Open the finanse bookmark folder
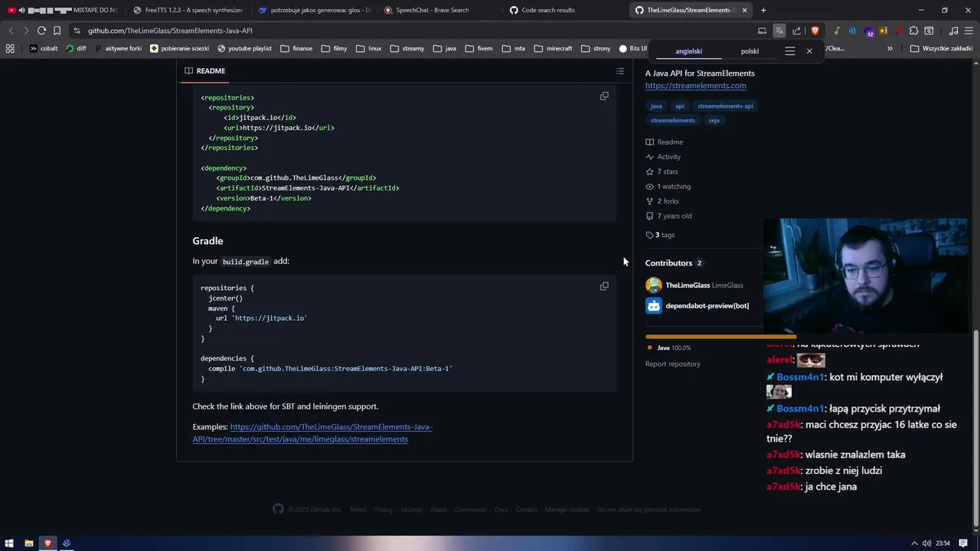This screenshot has width=980, height=551. 296,48
